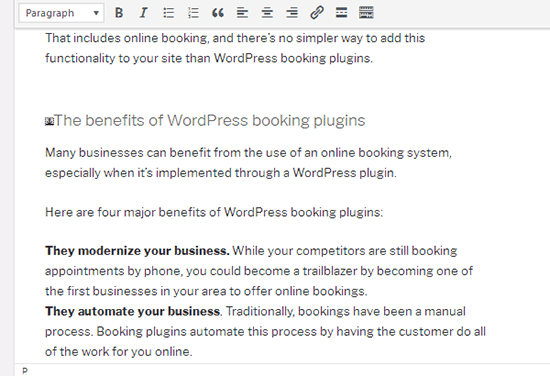Insert a numbered list
550x376 pixels.
193,13
